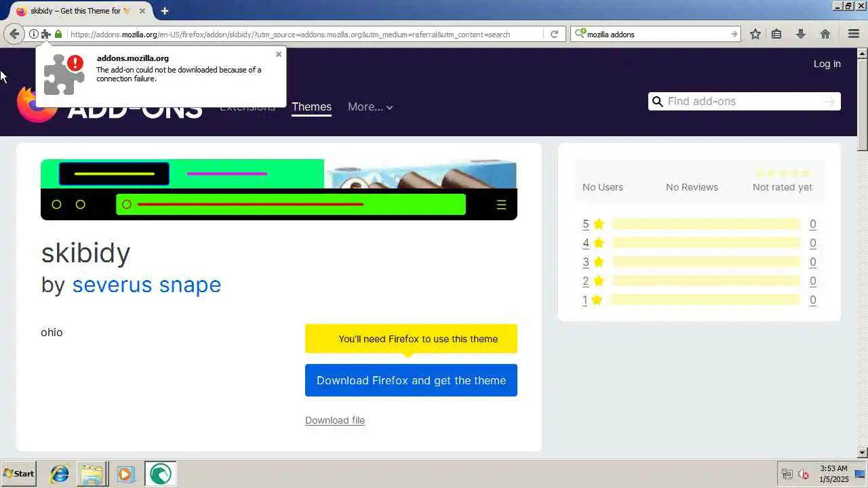Open a new tab with plus button
868x488 pixels.
[x=165, y=11]
